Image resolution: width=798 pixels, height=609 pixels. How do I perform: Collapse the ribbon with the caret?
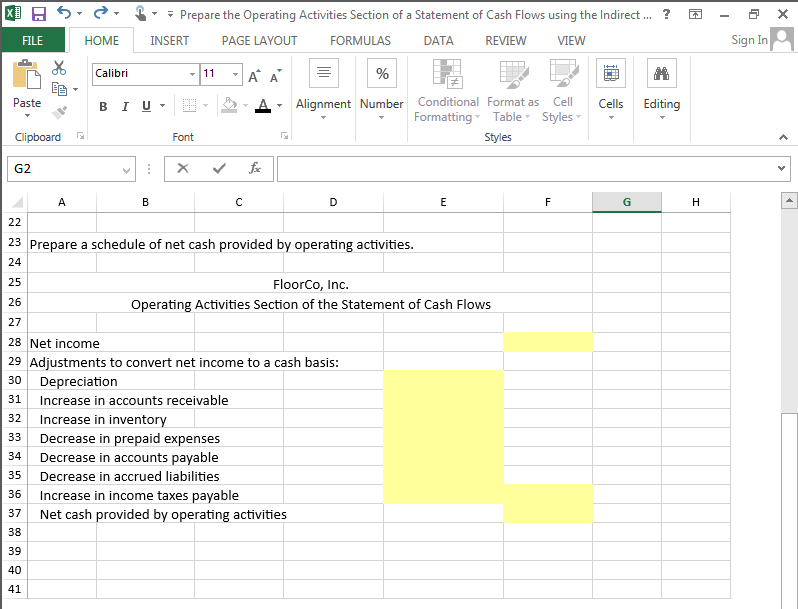coord(783,137)
